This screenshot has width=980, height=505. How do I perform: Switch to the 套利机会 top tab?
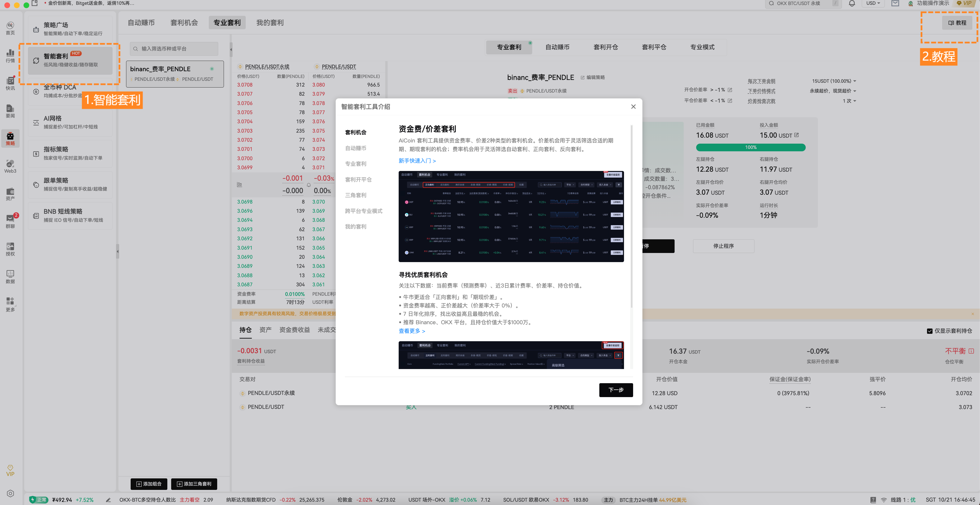pos(184,23)
